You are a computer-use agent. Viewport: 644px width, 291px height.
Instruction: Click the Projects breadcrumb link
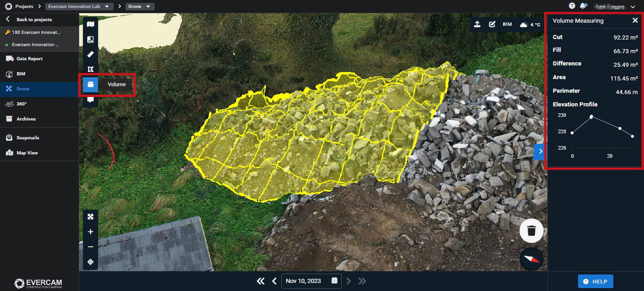pos(24,7)
